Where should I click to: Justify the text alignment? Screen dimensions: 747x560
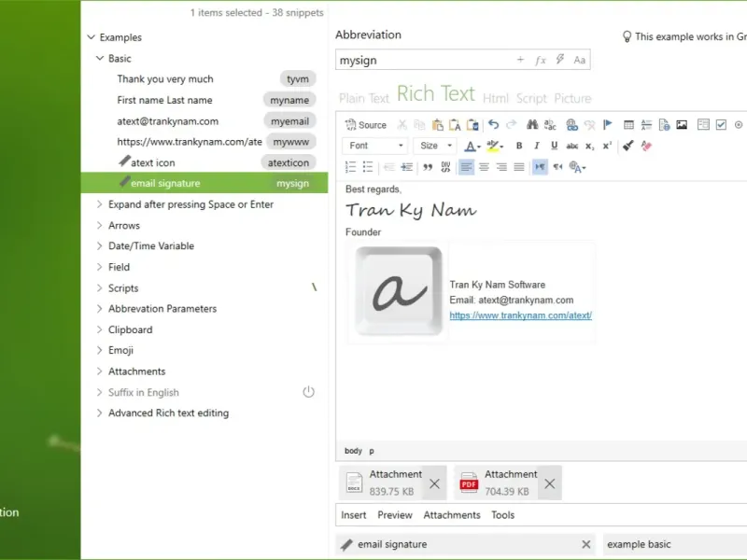pos(519,167)
